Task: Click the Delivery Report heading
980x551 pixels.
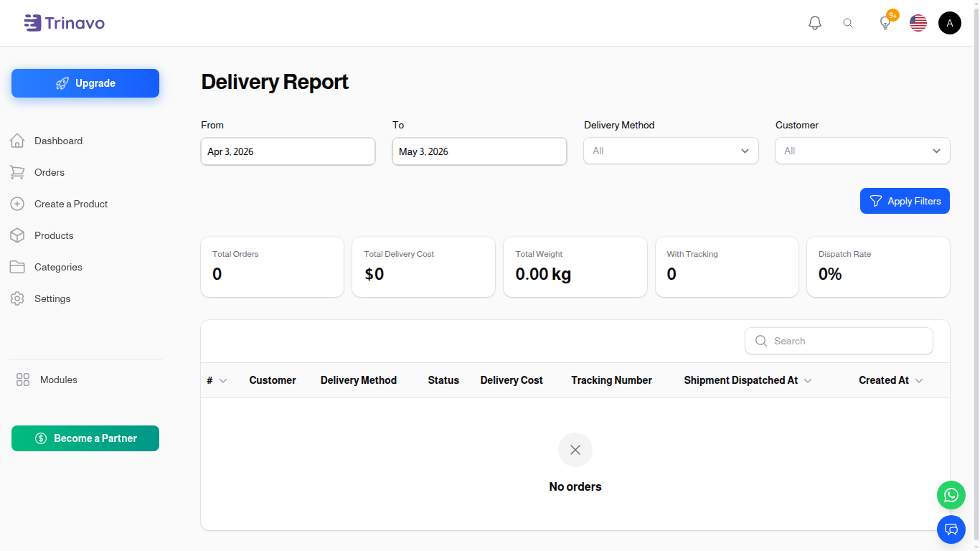Action: [x=275, y=82]
